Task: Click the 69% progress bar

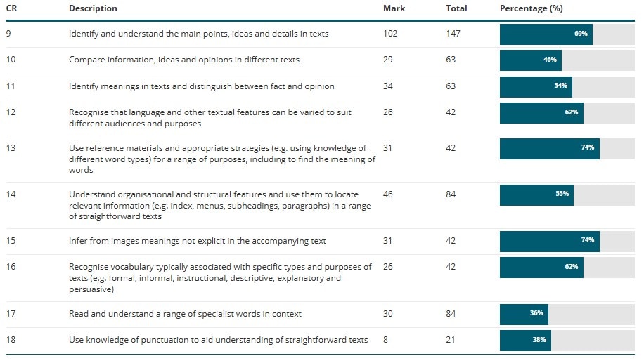Action: click(x=567, y=34)
